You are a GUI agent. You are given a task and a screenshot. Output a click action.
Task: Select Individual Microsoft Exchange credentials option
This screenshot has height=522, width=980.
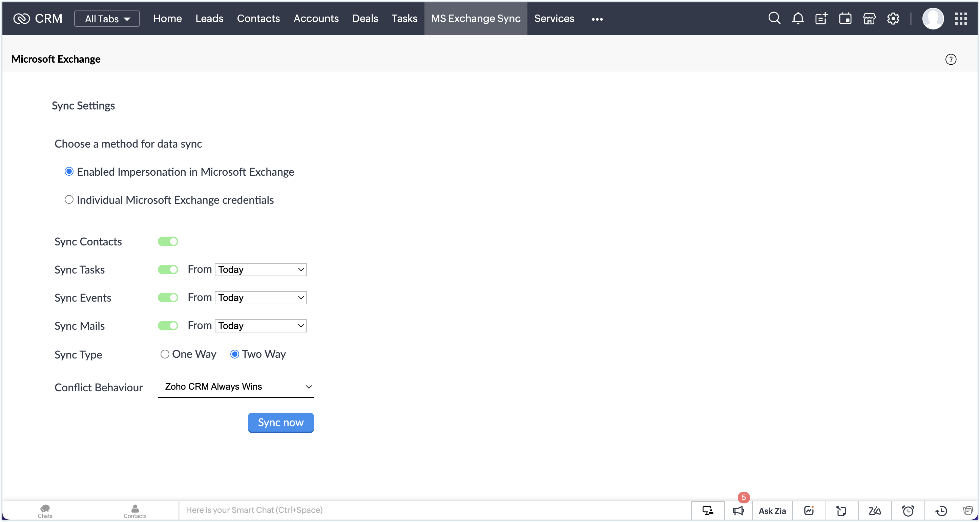pos(69,200)
